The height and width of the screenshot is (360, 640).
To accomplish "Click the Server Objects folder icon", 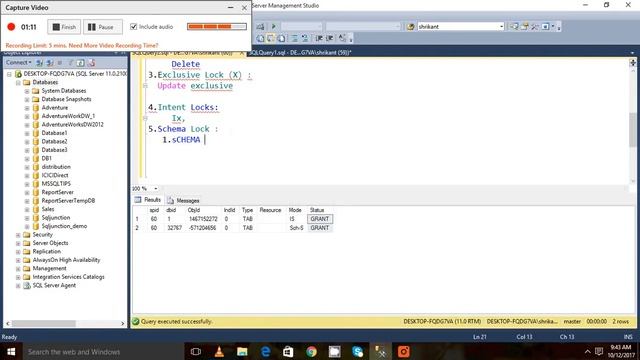I will (27, 243).
